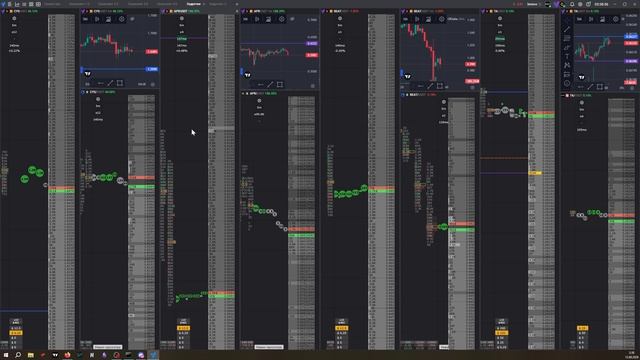Open the indicators icon on the TA chart

602,19
